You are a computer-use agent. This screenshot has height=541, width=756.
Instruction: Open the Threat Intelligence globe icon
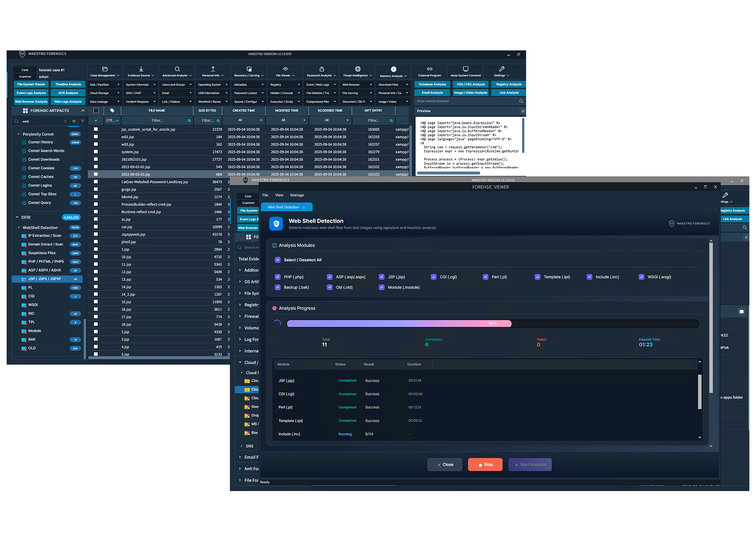[x=358, y=69]
